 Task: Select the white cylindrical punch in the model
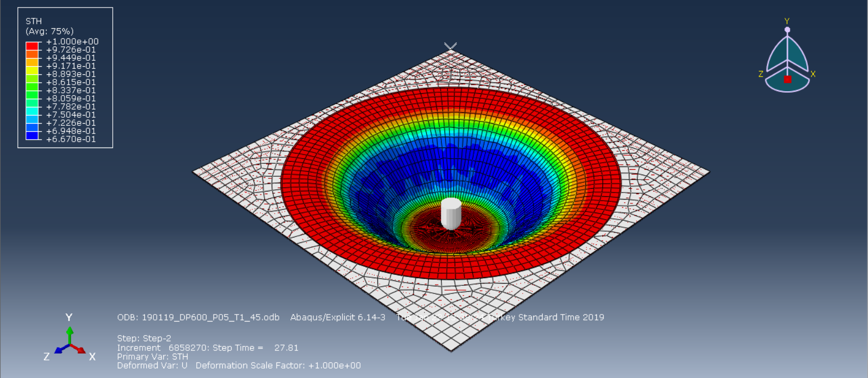(x=451, y=214)
